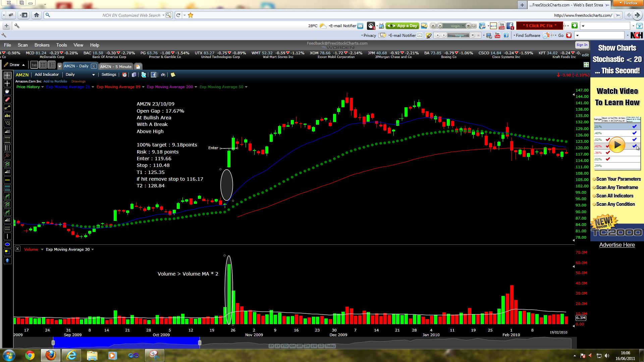Screen dimensions: 644x362
Task: Open the Draw tools menu
Action: click(14, 65)
